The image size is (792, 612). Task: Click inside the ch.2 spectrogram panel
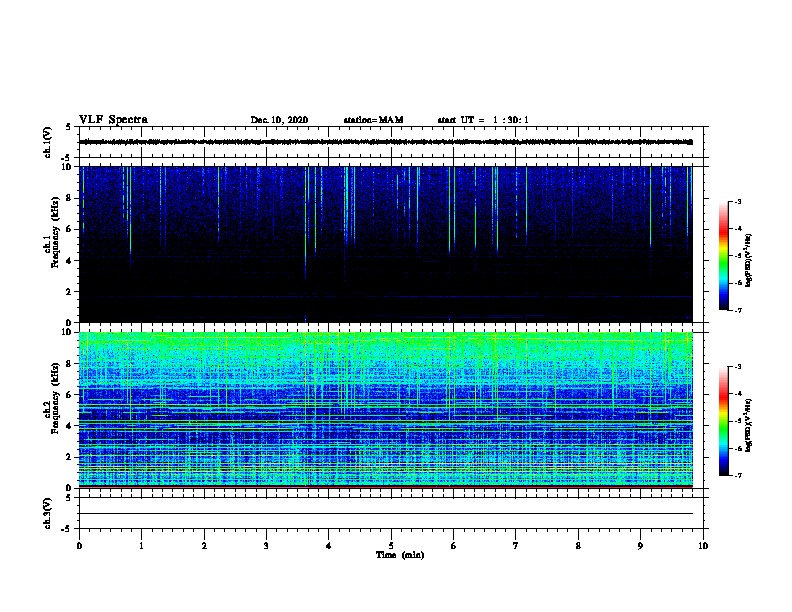(x=386, y=410)
